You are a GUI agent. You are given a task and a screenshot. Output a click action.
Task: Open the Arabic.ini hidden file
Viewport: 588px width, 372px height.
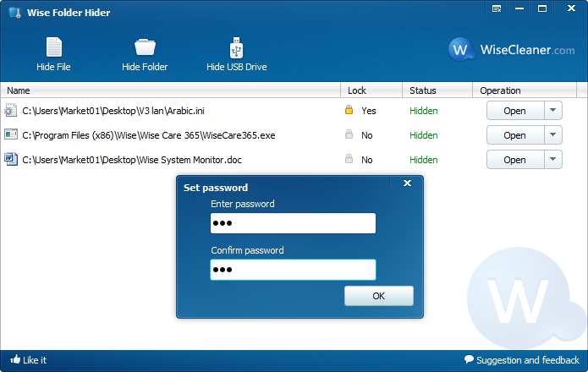click(x=515, y=111)
